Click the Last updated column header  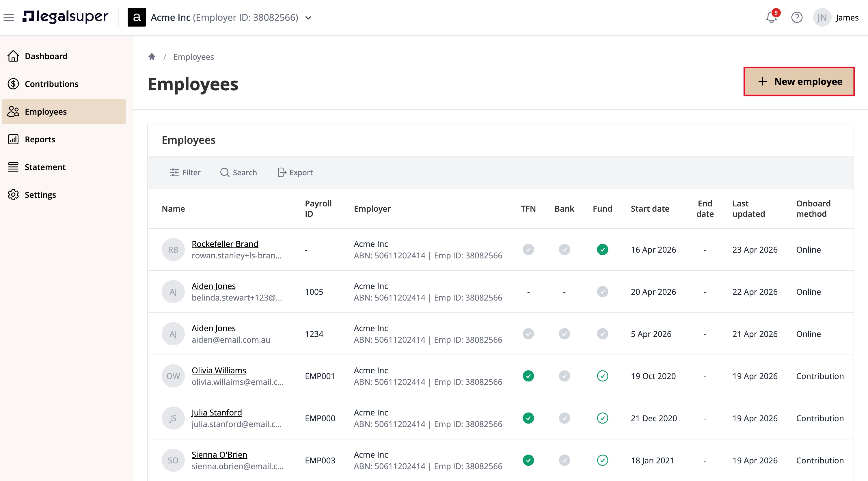click(748, 208)
